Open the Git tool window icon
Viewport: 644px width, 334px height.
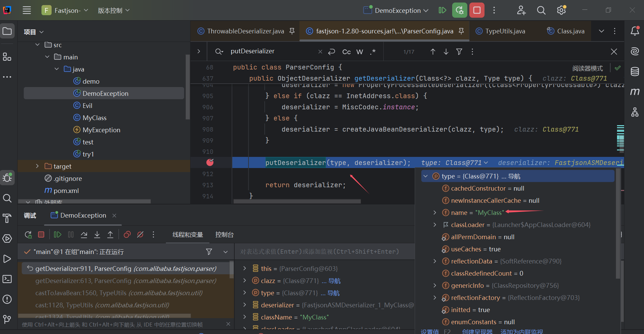[7, 319]
